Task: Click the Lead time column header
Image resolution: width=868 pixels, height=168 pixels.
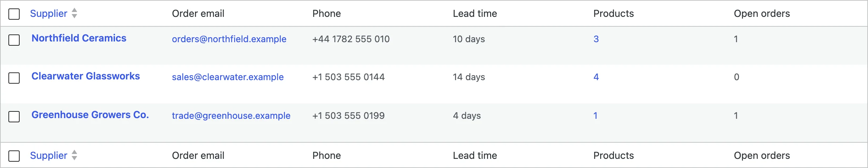Action: [475, 13]
